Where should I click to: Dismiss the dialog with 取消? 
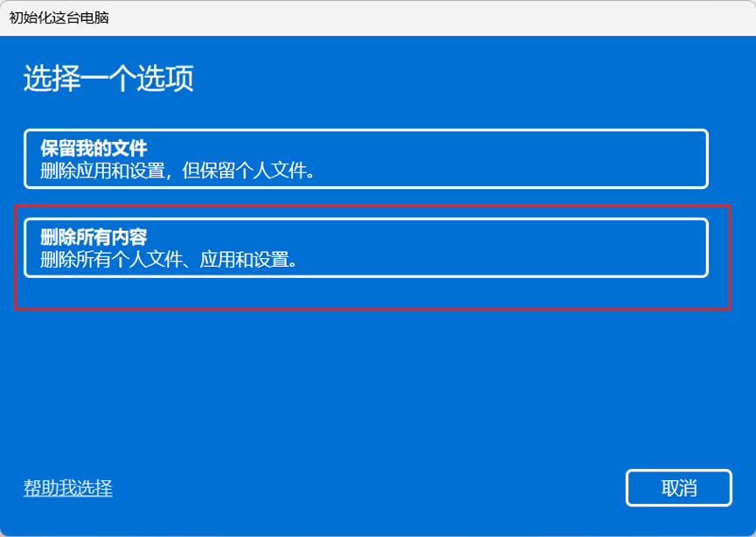click(679, 488)
